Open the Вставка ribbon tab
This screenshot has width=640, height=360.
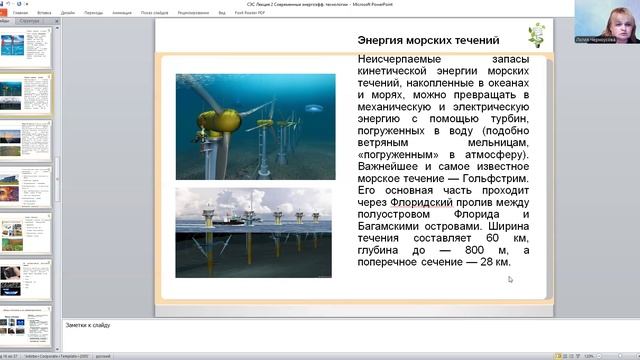(x=44, y=13)
